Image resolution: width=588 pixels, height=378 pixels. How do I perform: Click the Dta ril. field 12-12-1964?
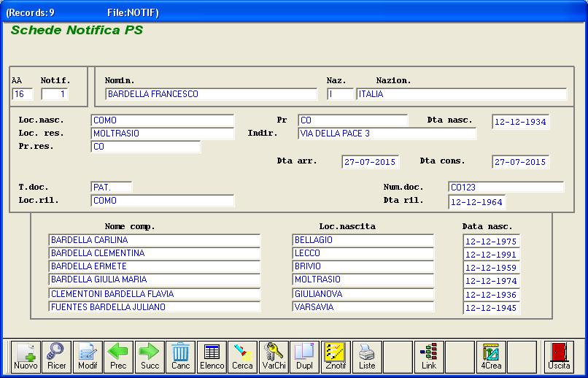[476, 202]
